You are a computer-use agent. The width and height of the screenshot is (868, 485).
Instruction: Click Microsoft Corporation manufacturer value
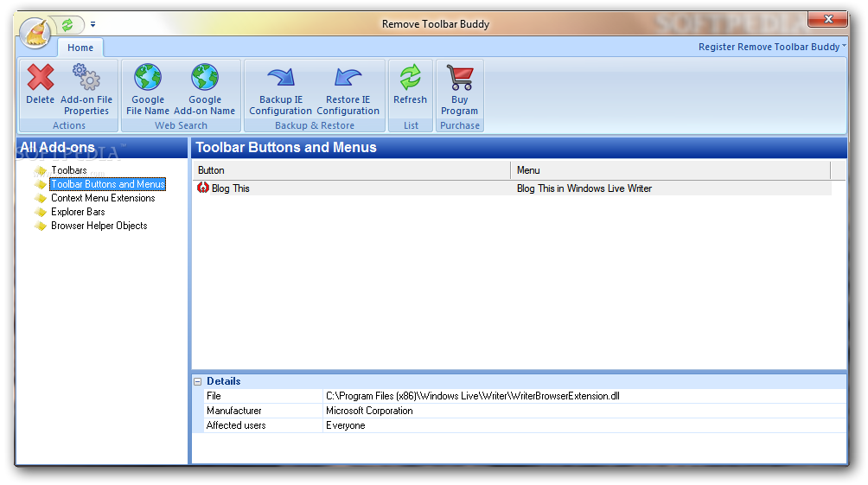coord(369,411)
